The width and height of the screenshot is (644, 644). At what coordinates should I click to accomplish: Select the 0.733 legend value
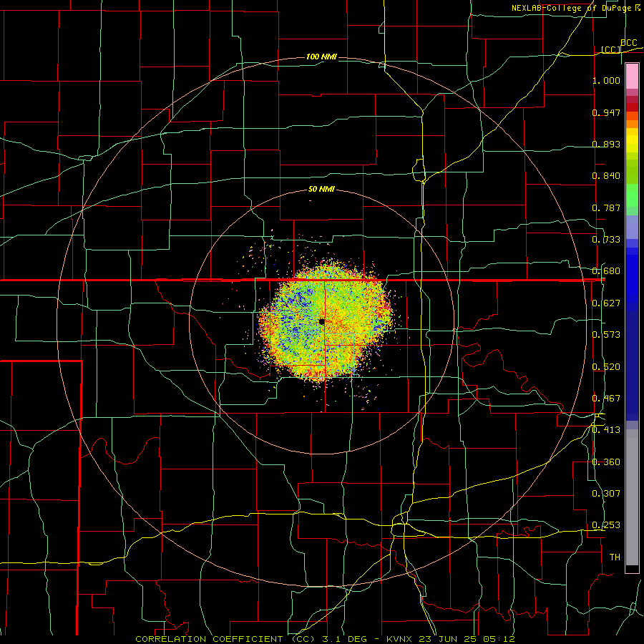[606, 240]
